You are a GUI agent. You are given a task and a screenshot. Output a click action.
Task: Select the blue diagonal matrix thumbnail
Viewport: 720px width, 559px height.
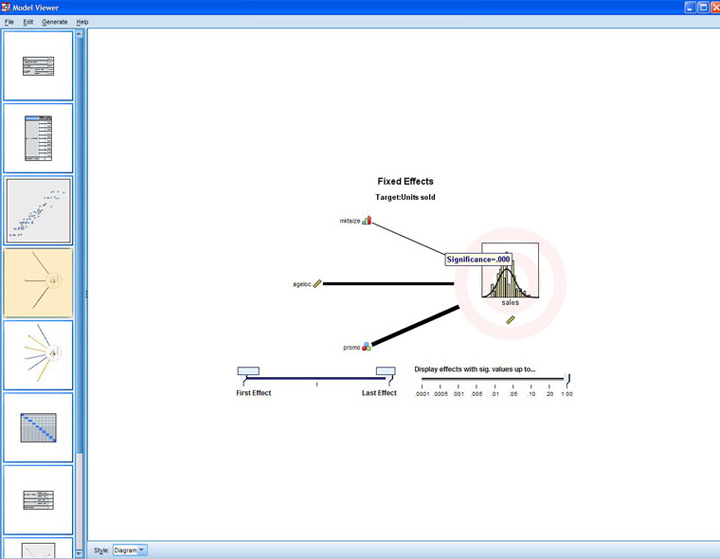[x=38, y=427]
